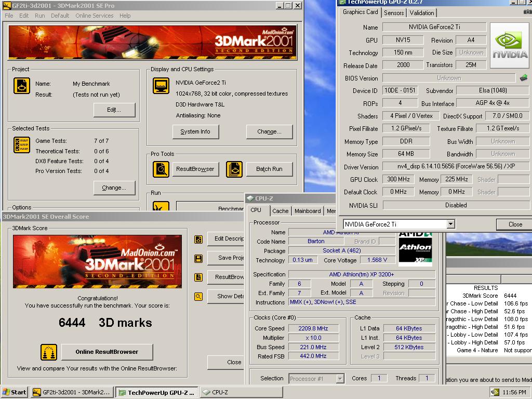This screenshot has width=532, height=399.
Task: Open the Online Services menu
Action: coord(95,16)
